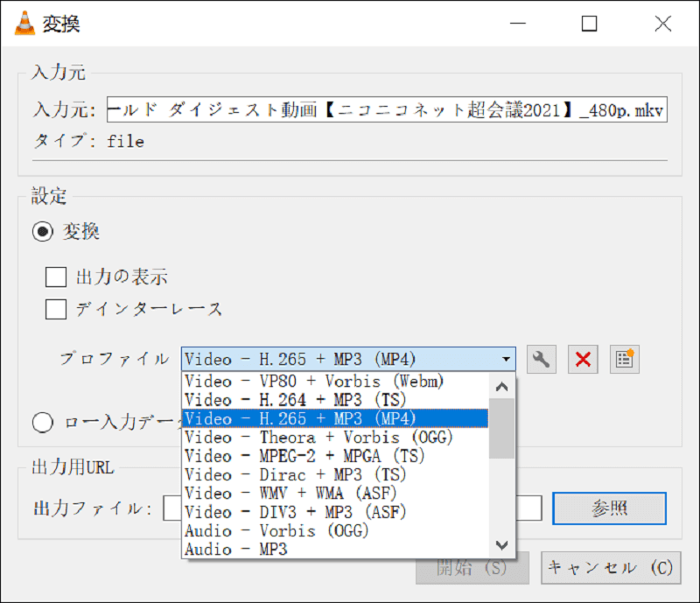Choose Video - MPEG-2 + MPGA (TS)

335,456
